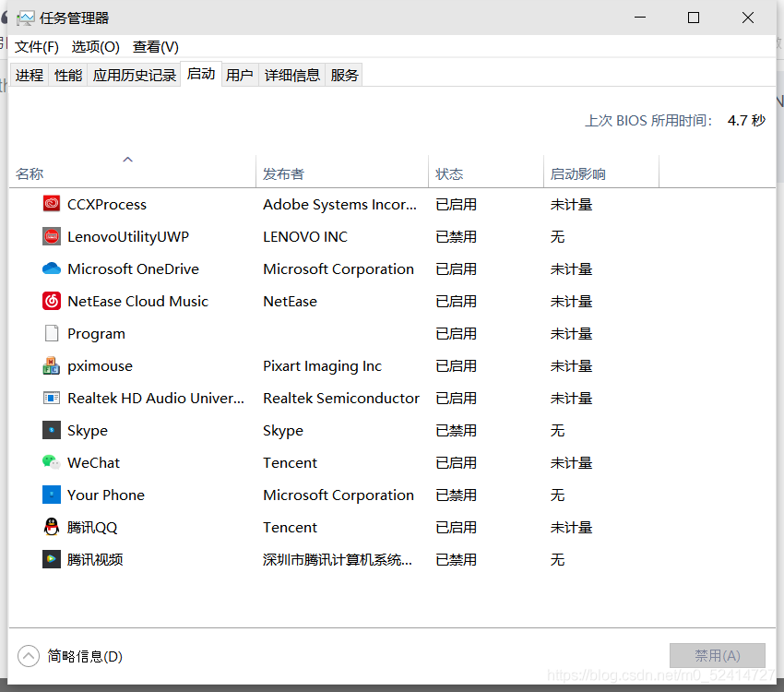The width and height of the screenshot is (784, 692).
Task: Click the LenovoUtilityUWP icon
Action: [x=52, y=236]
